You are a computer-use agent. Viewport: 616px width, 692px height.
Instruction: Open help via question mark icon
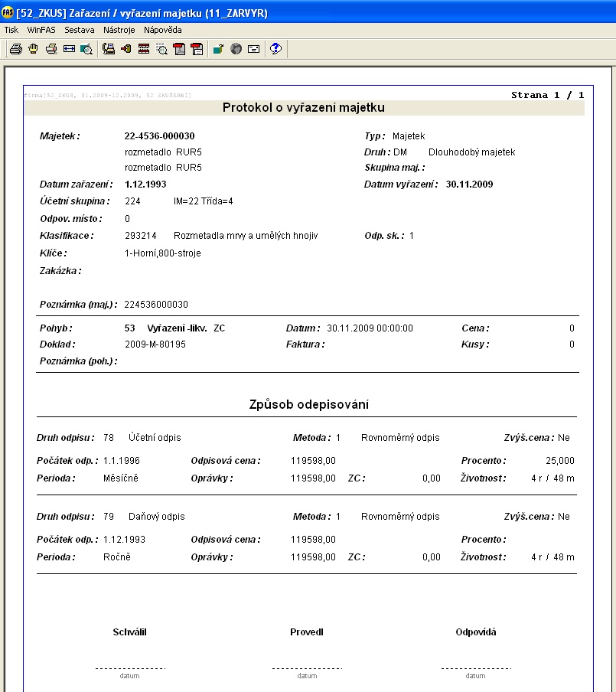point(275,49)
